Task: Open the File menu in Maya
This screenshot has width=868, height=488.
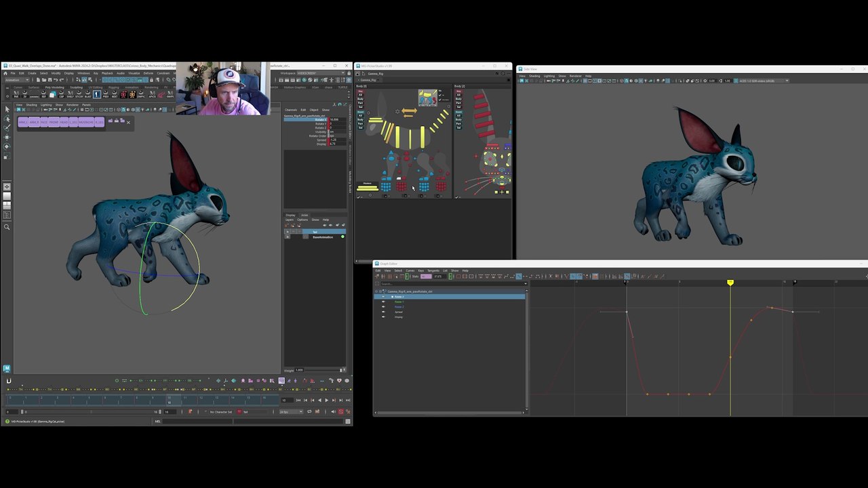Action: pos(12,73)
